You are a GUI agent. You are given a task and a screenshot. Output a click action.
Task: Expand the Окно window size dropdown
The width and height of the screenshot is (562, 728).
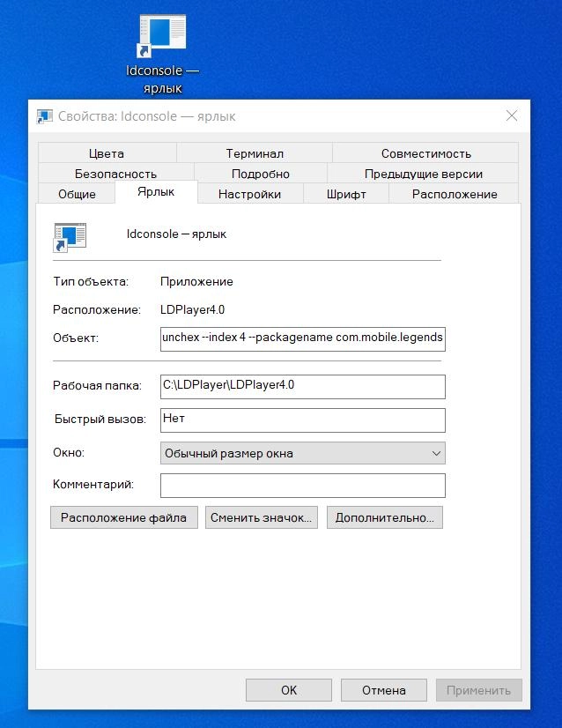click(302, 453)
